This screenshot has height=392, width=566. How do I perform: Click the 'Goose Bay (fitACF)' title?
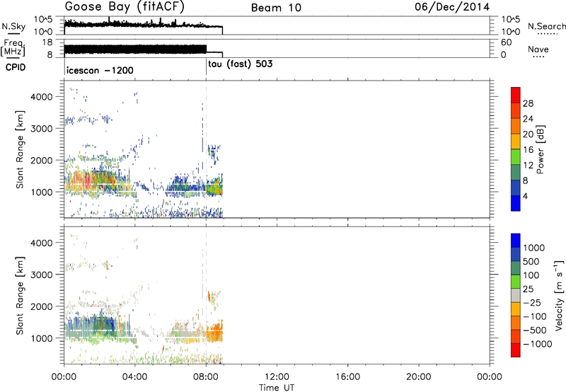coord(125,7)
